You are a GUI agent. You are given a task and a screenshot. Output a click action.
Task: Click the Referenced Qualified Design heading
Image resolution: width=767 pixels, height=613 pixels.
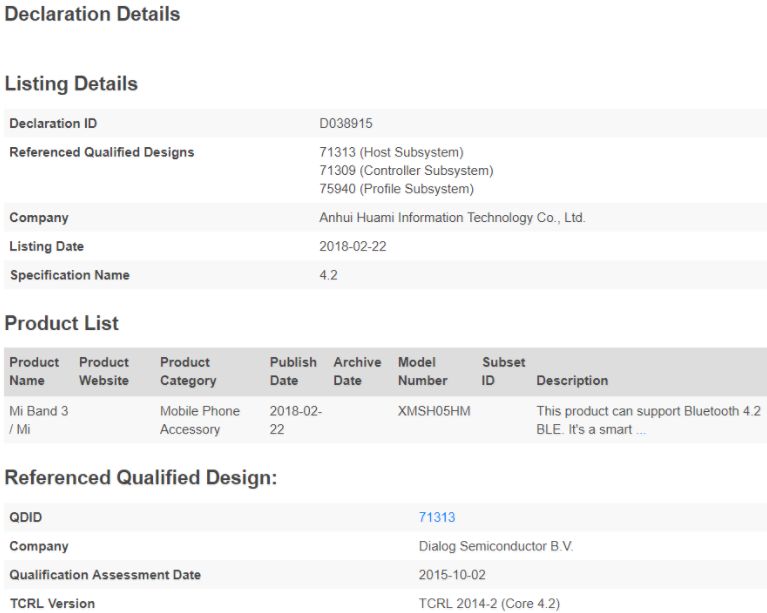click(x=141, y=477)
